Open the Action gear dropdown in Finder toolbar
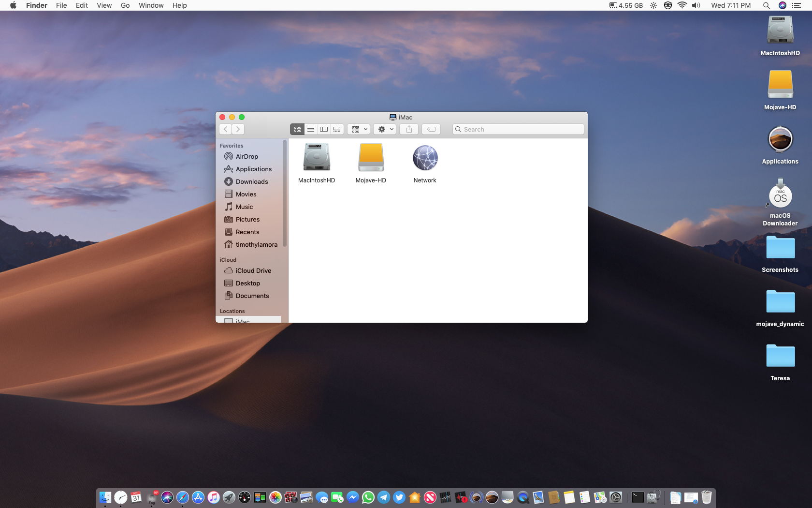 (x=385, y=129)
